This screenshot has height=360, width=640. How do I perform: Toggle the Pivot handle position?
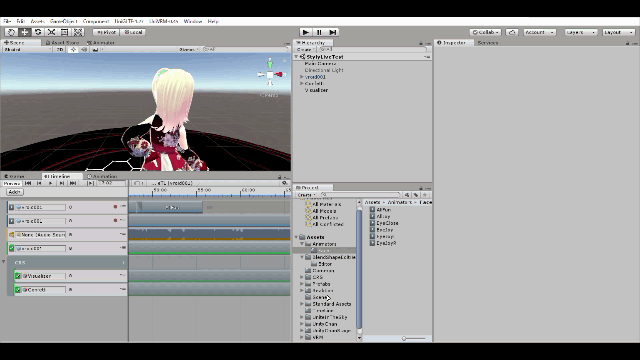(x=106, y=32)
